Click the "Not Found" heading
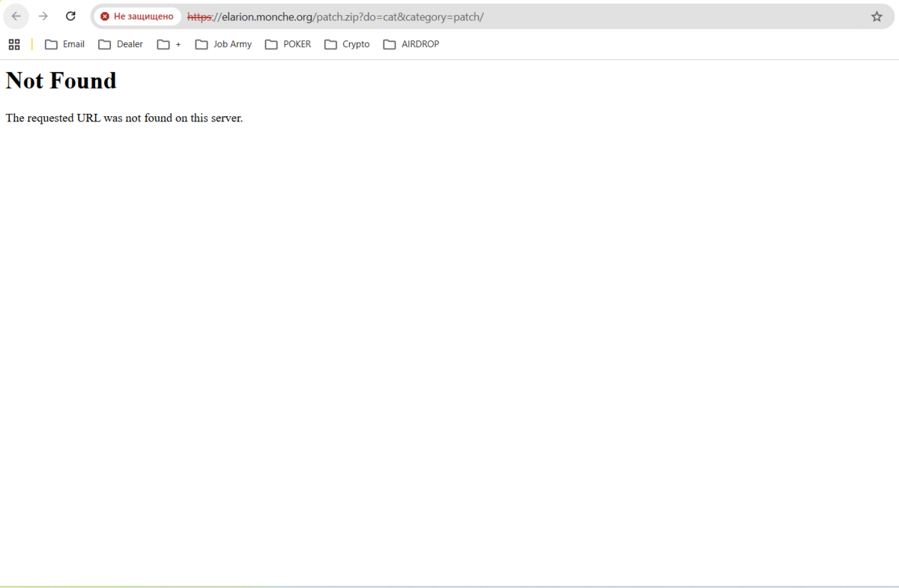Image resolution: width=899 pixels, height=588 pixels. point(61,80)
